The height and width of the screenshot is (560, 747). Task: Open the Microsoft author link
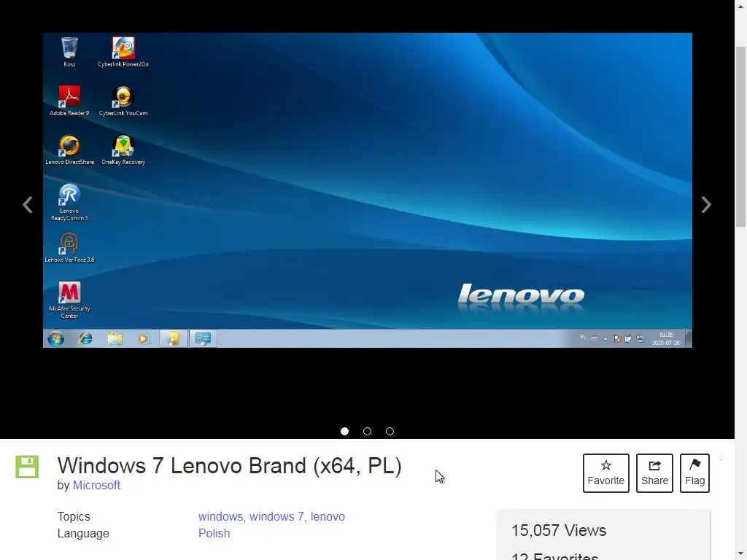point(96,485)
